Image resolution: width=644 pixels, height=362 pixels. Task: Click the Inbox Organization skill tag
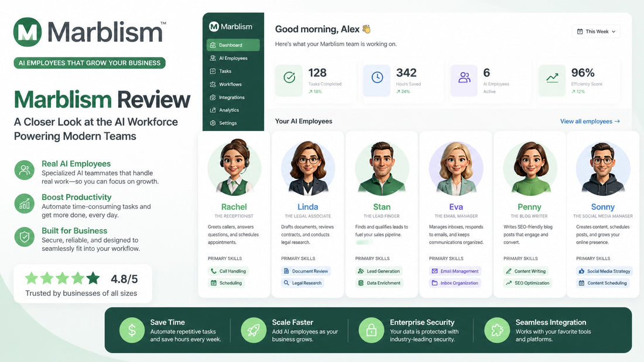(x=455, y=283)
